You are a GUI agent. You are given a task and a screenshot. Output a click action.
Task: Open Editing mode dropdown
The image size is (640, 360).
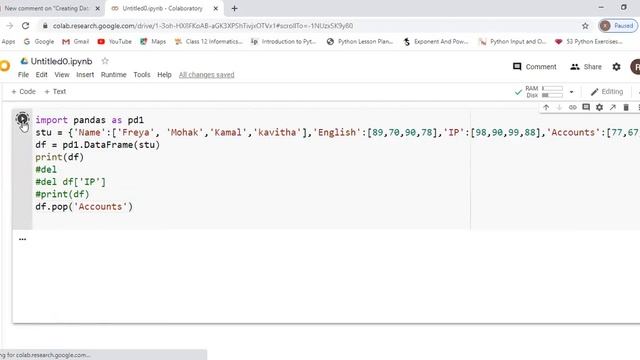[x=607, y=92]
